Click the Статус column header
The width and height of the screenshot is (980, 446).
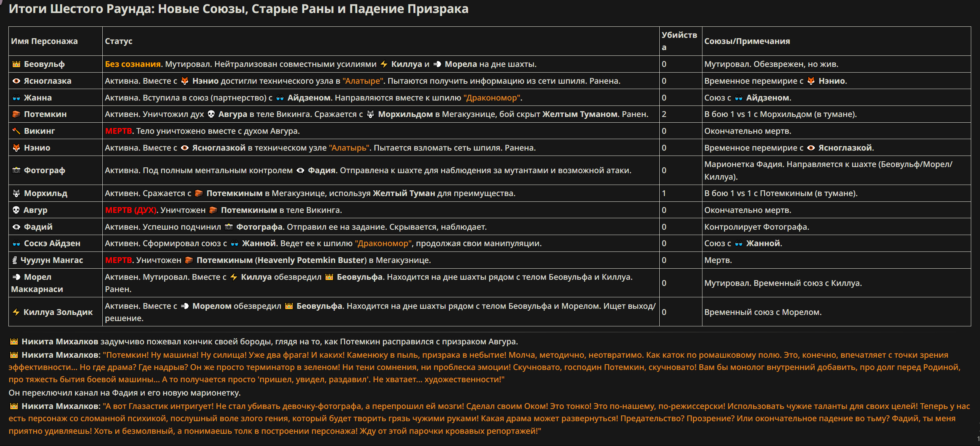point(119,41)
